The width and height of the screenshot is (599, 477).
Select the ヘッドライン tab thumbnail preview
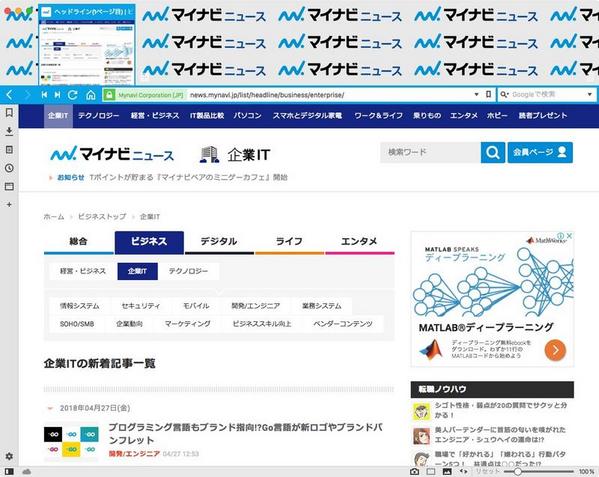click(87, 44)
